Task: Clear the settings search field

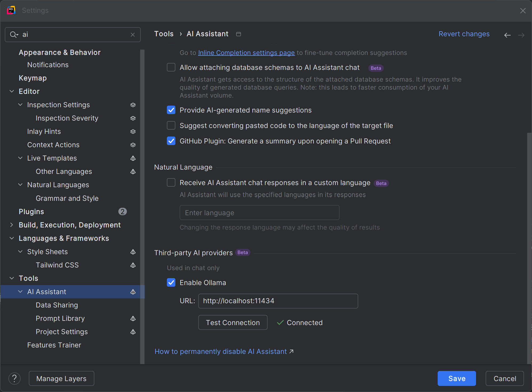Action: [133, 35]
